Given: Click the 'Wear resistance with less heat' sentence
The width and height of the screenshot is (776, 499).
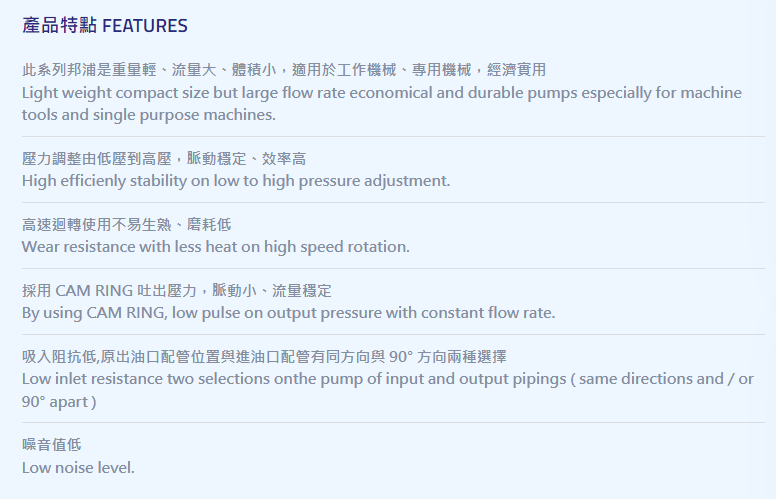Looking at the screenshot, I should point(216,247).
